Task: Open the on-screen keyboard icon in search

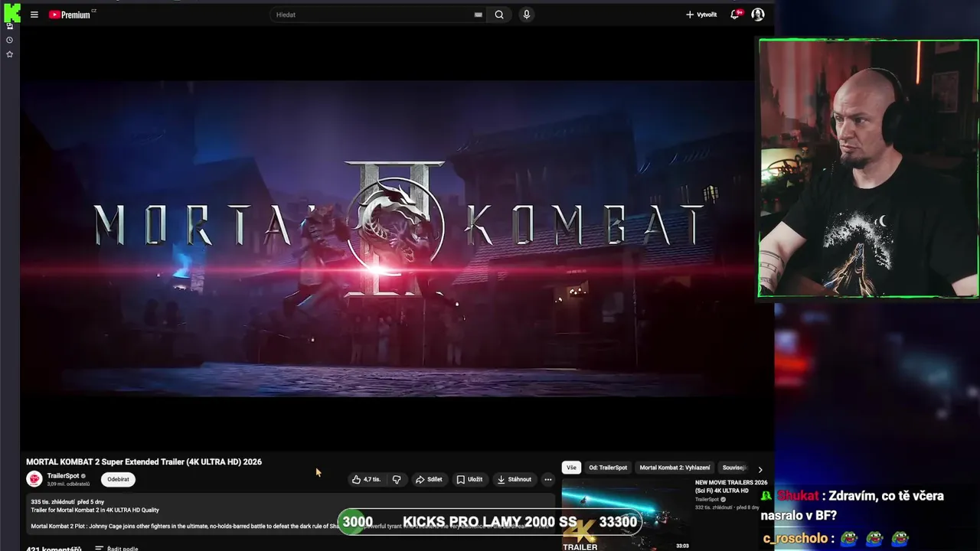Action: 479,15
